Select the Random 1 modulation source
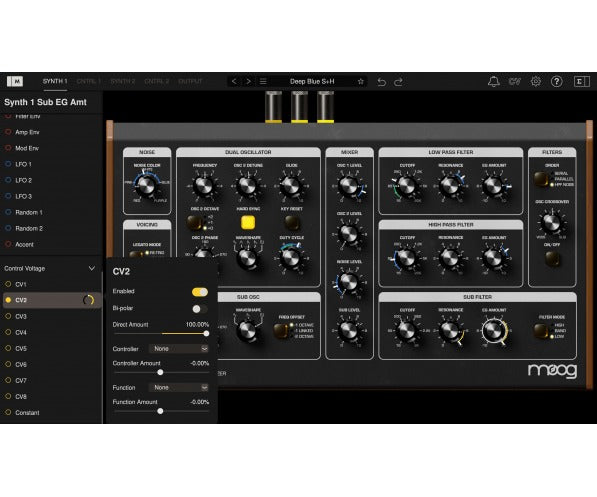This screenshot has width=597, height=497. pos(51,212)
